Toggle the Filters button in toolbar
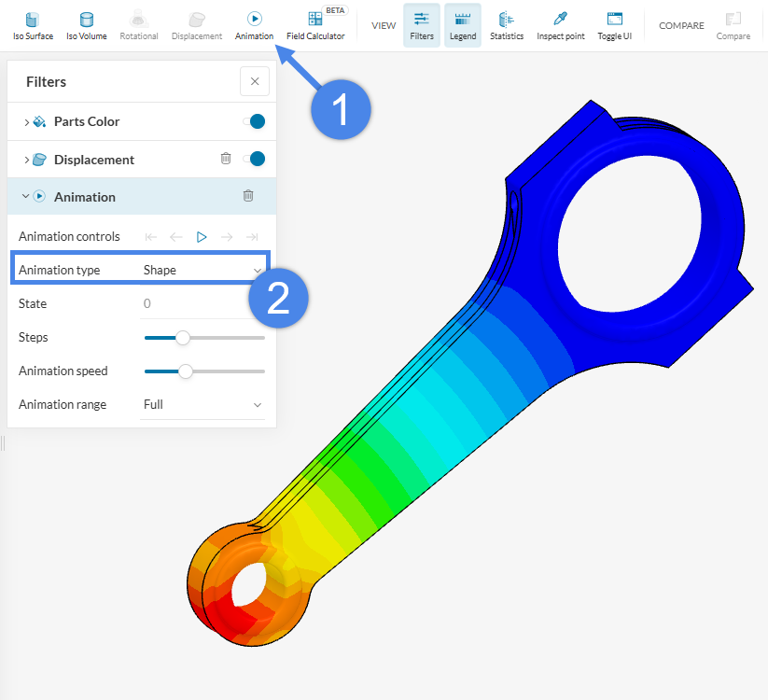The height and width of the screenshot is (700, 768). pyautogui.click(x=422, y=25)
